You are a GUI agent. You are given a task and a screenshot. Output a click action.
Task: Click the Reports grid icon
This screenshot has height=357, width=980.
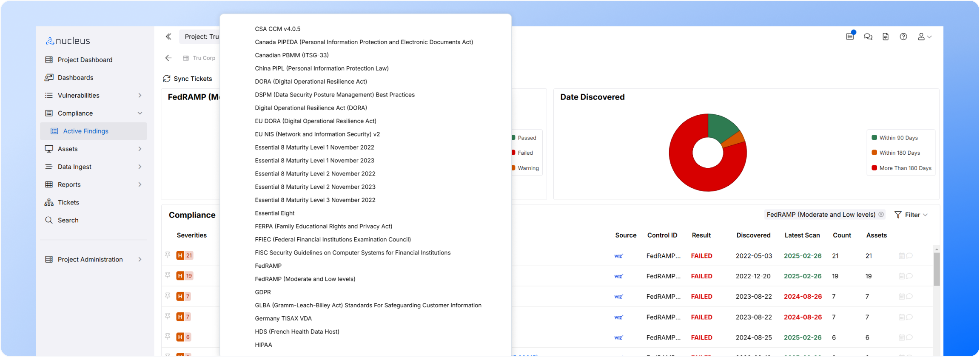[x=49, y=185]
